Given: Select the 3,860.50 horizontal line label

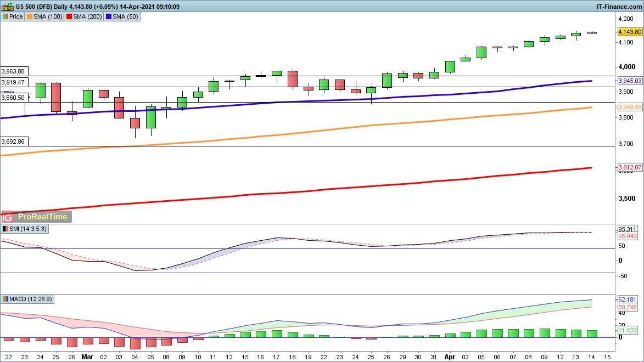Looking at the screenshot, I should pyautogui.click(x=13, y=97).
